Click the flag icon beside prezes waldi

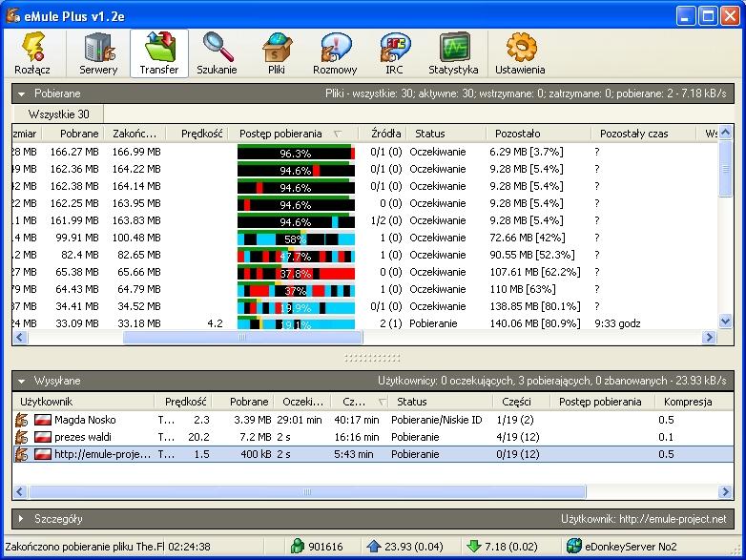42,437
